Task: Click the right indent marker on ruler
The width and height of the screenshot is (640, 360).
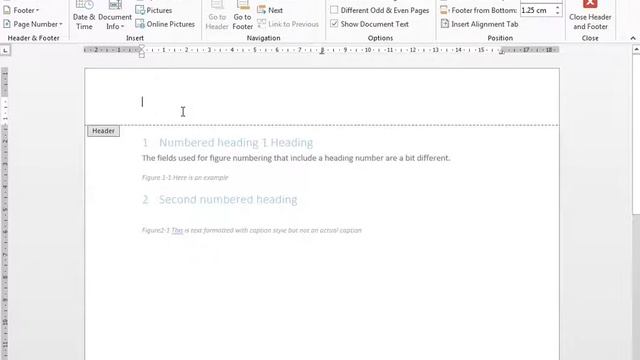Action: tap(502, 52)
